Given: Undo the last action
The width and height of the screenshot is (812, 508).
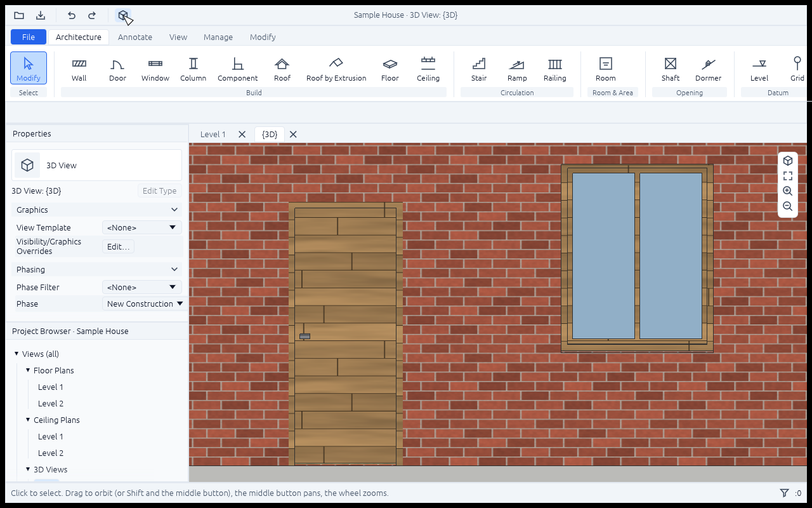Looking at the screenshot, I should pos(72,15).
